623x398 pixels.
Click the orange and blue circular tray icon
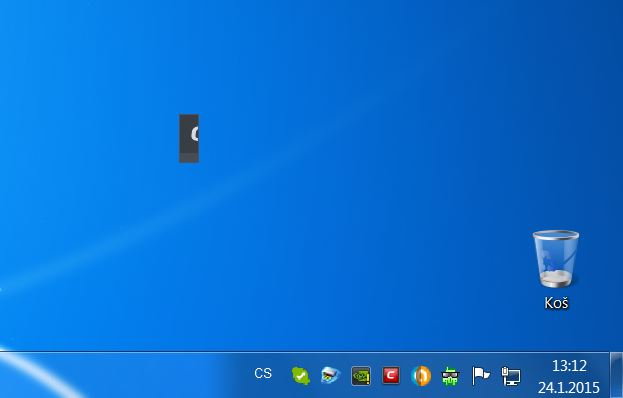click(x=421, y=375)
